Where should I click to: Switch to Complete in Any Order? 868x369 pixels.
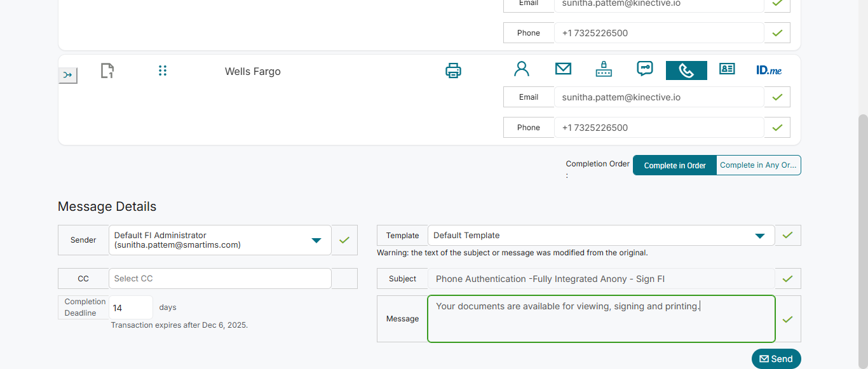coord(758,165)
